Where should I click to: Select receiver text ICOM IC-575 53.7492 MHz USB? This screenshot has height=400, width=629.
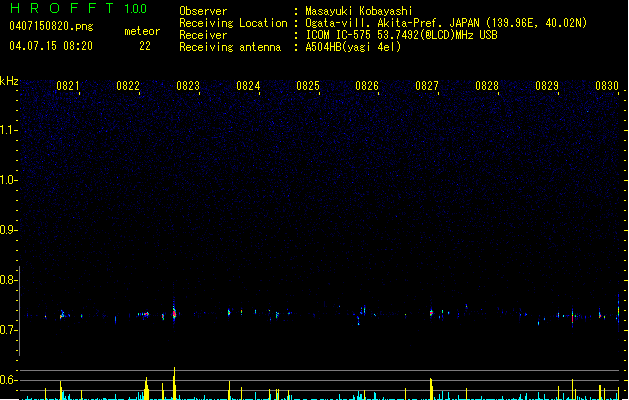(401, 35)
